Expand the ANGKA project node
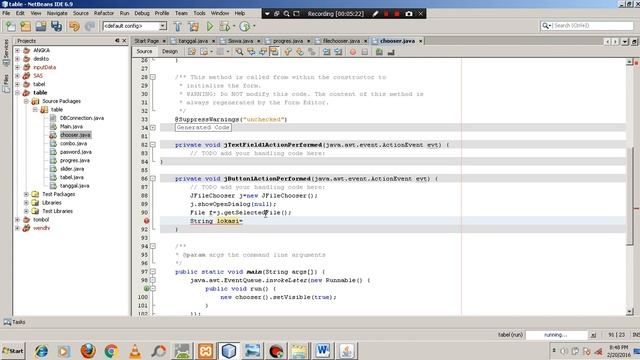The image size is (640, 360). (18, 50)
